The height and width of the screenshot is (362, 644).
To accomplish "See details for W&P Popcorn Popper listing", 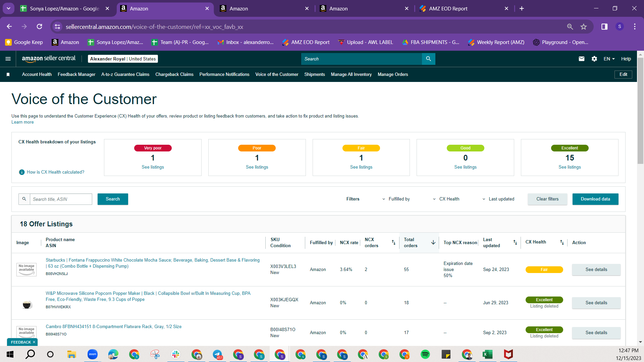I will click(596, 303).
